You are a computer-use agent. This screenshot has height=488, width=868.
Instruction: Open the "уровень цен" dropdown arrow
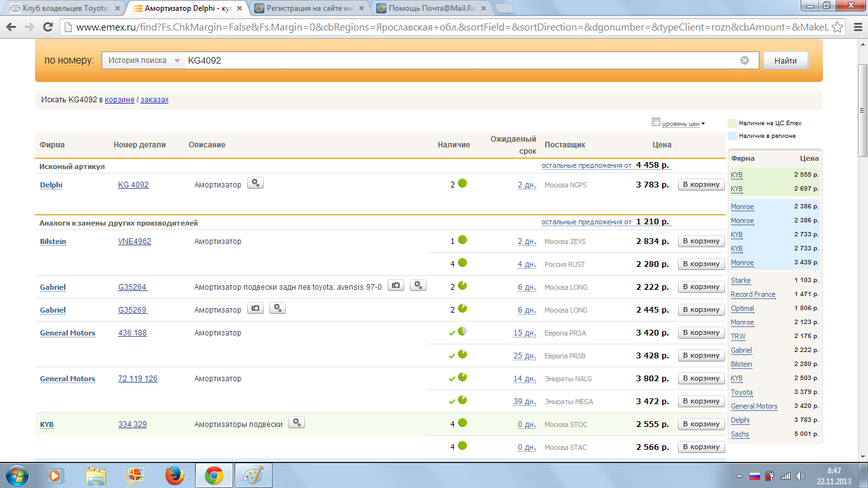703,124
